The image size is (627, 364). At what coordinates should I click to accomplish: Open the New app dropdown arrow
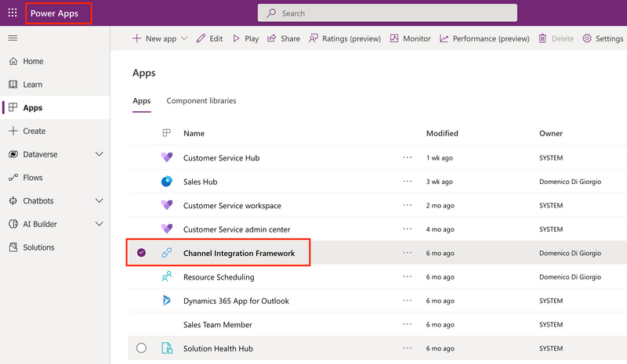[x=184, y=38]
